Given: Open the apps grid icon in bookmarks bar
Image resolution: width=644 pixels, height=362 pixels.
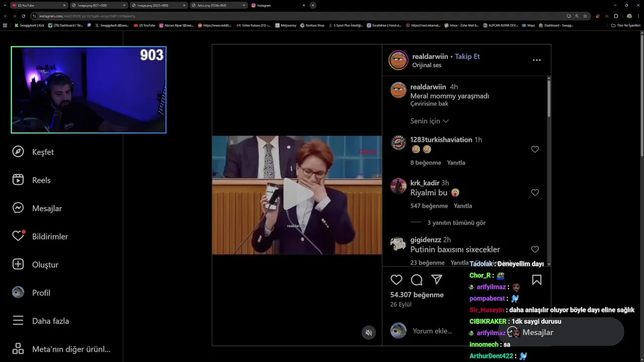Looking at the screenshot, I should click(x=5, y=25).
